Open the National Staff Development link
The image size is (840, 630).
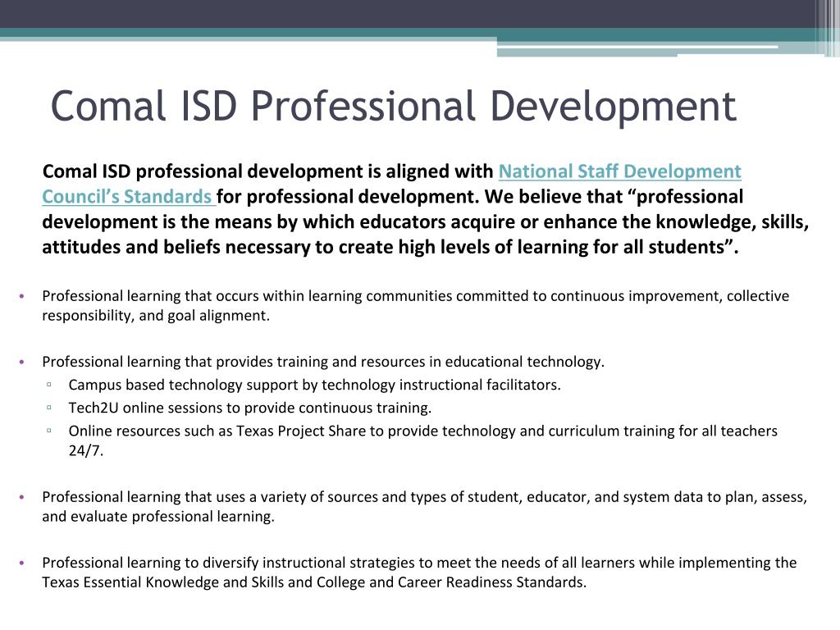pos(620,171)
